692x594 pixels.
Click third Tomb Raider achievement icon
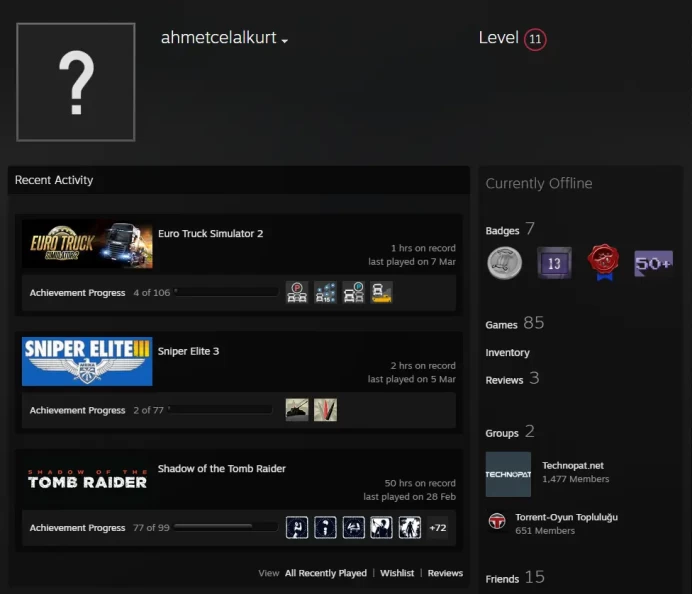point(354,527)
